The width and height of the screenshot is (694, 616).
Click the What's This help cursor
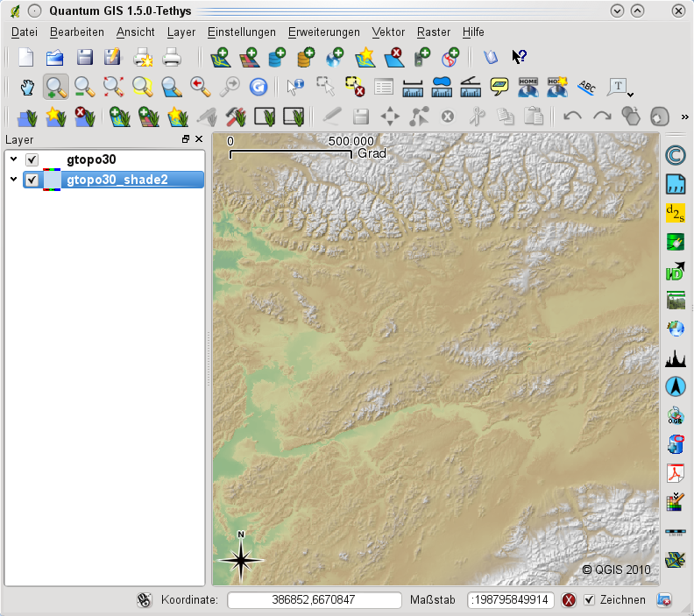519,57
